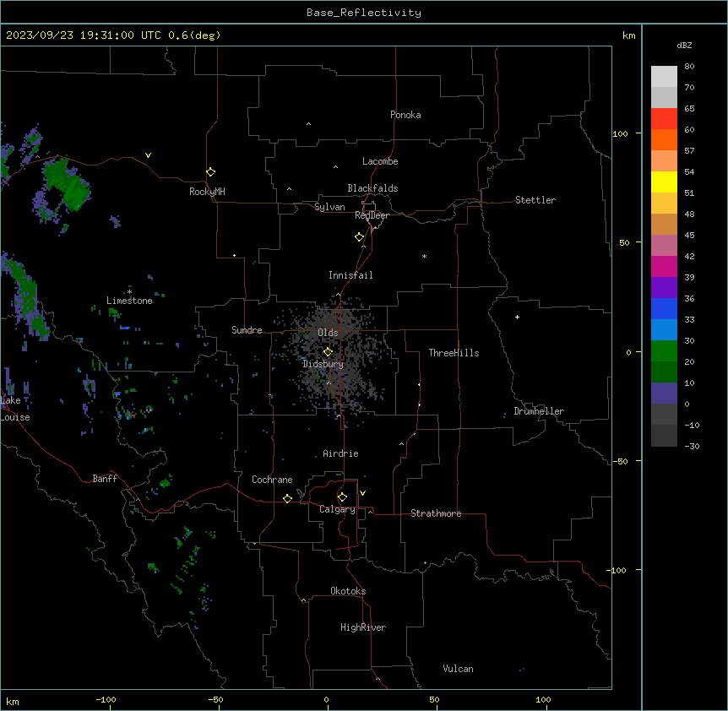Image resolution: width=728 pixels, height=711 pixels.
Task: Select the red 60-65 dBZ legend swatch
Action: click(x=664, y=119)
